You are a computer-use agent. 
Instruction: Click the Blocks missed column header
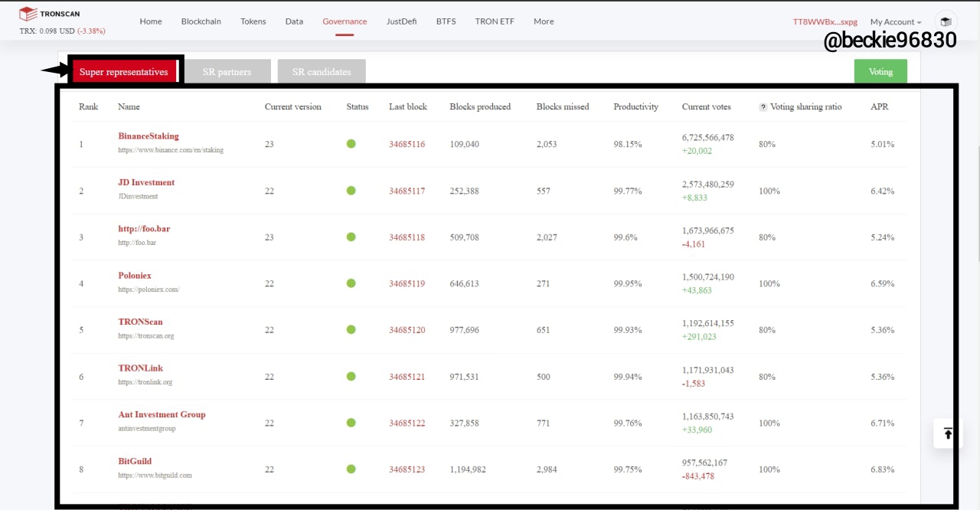[563, 106]
